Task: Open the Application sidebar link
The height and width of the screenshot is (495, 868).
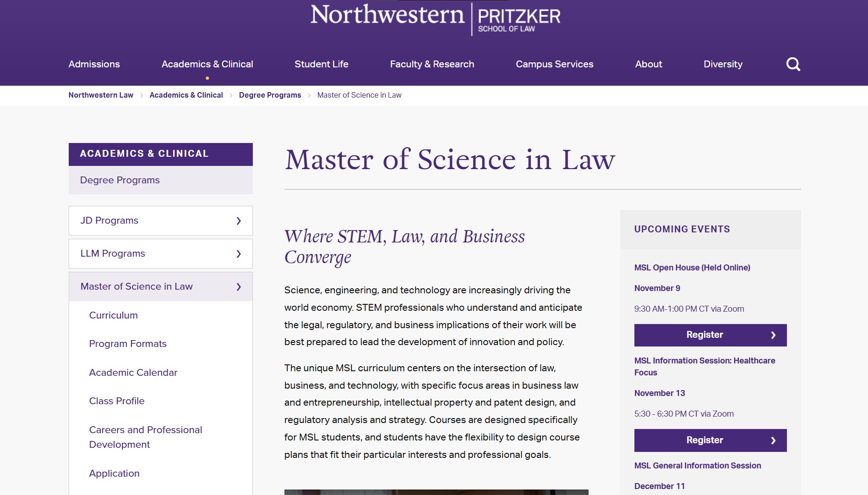Action: click(x=115, y=473)
